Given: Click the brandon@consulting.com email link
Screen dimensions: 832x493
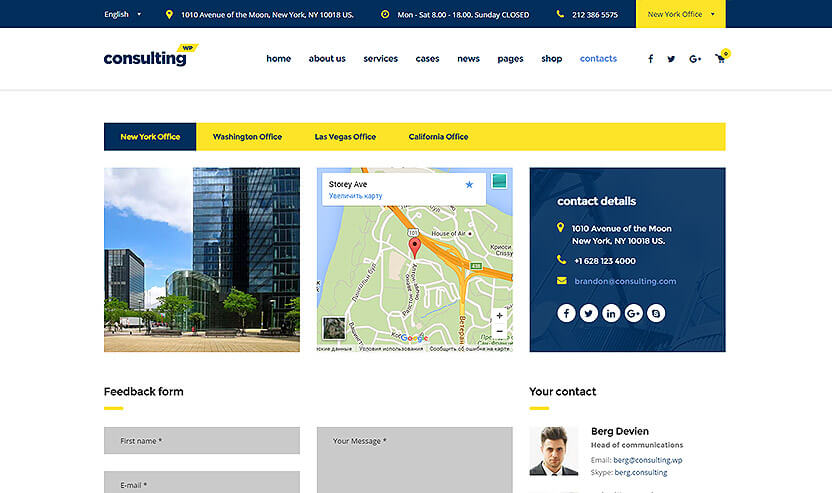Looking at the screenshot, I should [x=625, y=281].
